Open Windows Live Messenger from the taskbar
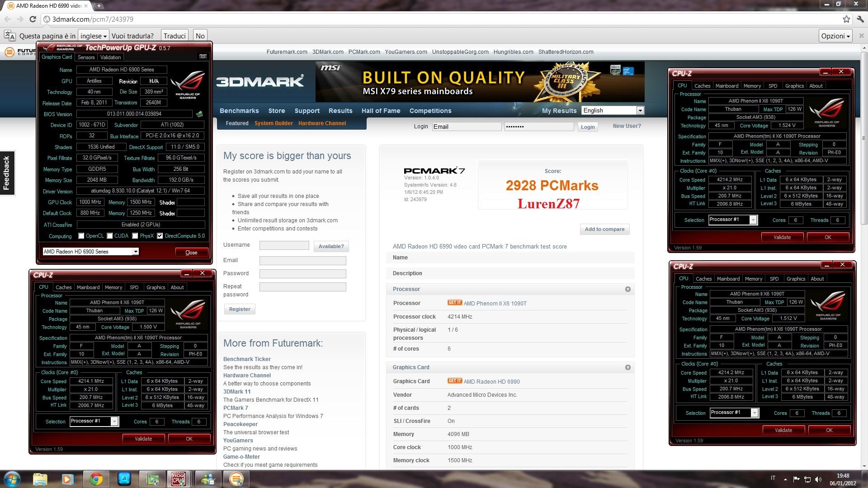The height and width of the screenshot is (488, 868). (x=208, y=479)
